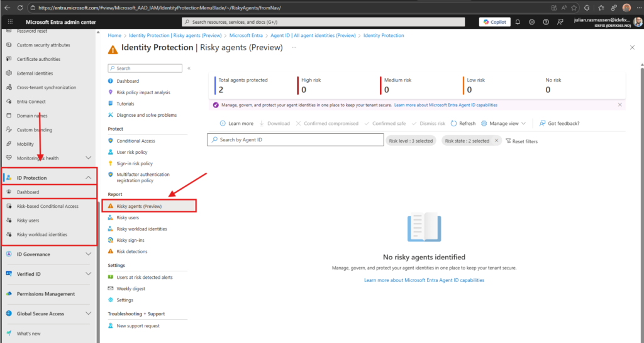Click the Reset filters button
The width and height of the screenshot is (644, 343).
521,141
